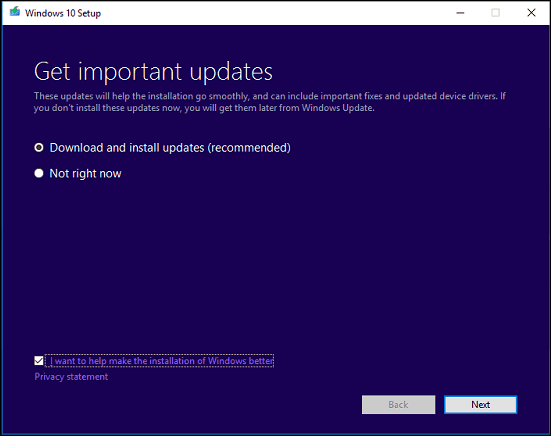Close the Windows 10 Setup window
Screen dimensions: 551x436
(531, 13)
